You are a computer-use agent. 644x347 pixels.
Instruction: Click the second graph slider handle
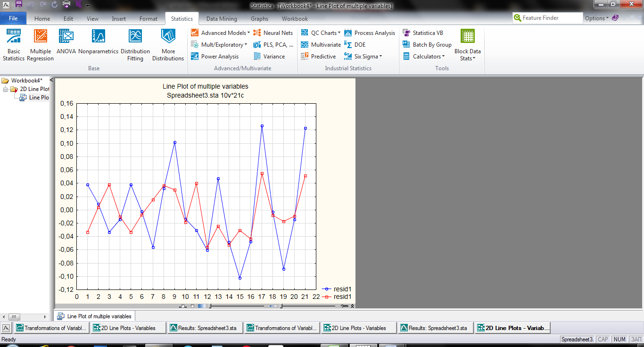click(x=281, y=306)
